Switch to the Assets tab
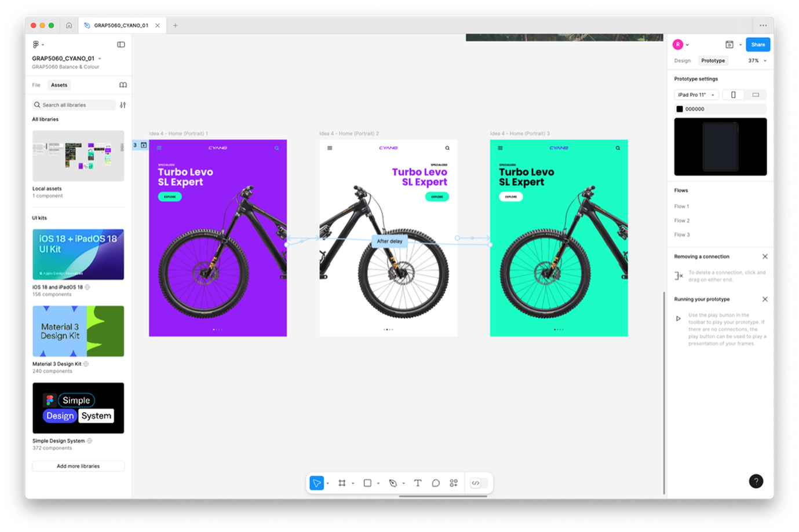Image resolution: width=799 pixels, height=532 pixels. pos(59,85)
